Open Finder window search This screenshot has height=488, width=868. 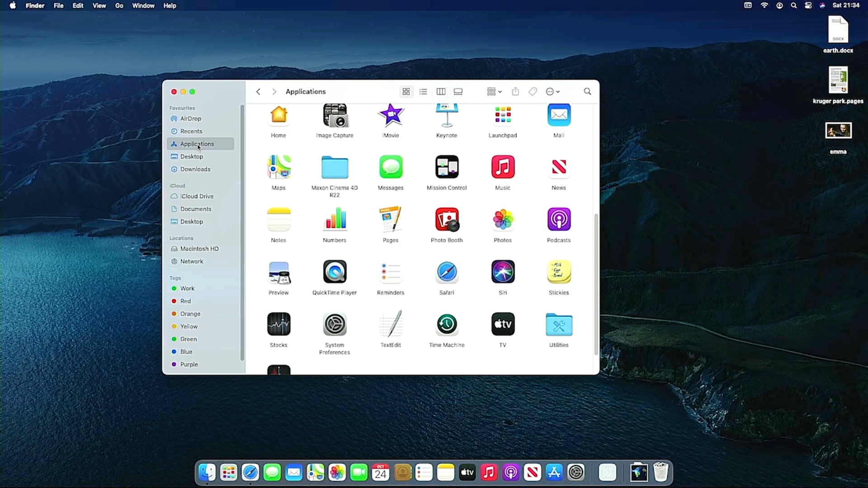coord(587,92)
